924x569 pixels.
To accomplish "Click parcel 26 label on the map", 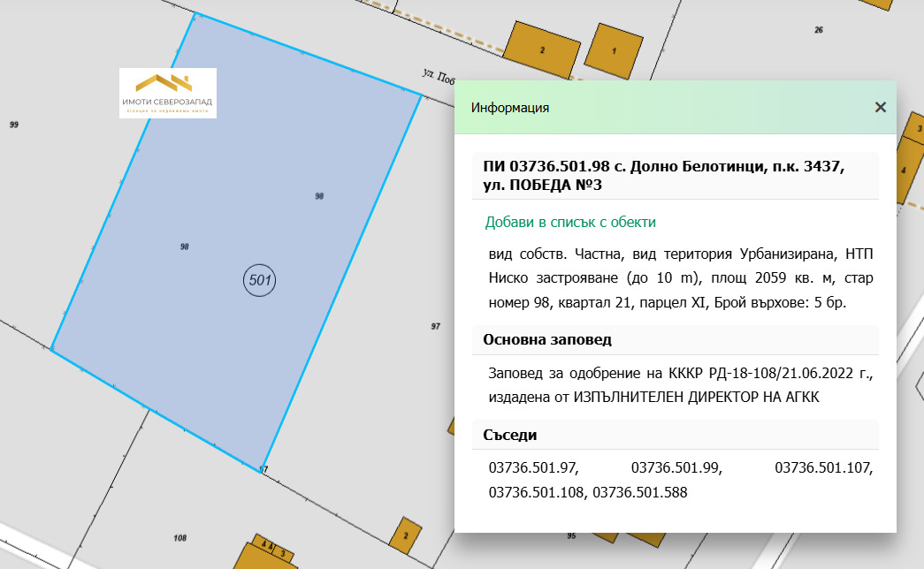I will [818, 30].
